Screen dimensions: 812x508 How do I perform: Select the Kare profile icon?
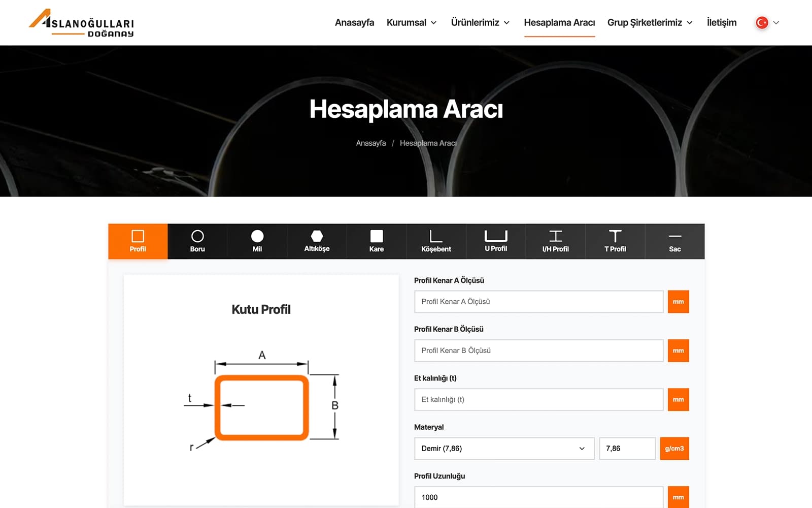[376, 241]
